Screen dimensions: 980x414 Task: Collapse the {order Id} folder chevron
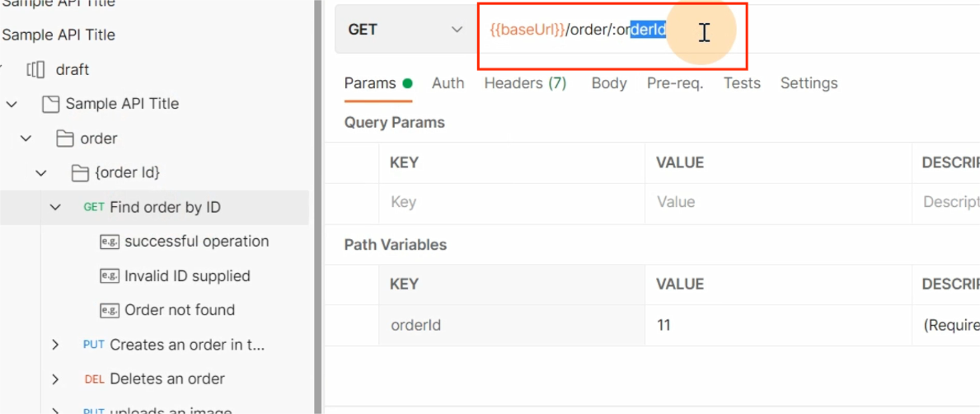pyautogui.click(x=40, y=172)
